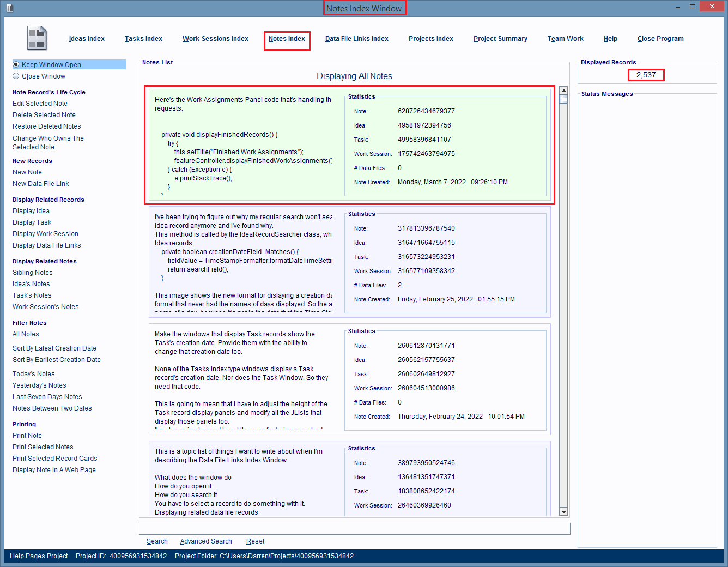This screenshot has width=728, height=567.
Task: Click the Advanced Search button
Action: tap(206, 541)
